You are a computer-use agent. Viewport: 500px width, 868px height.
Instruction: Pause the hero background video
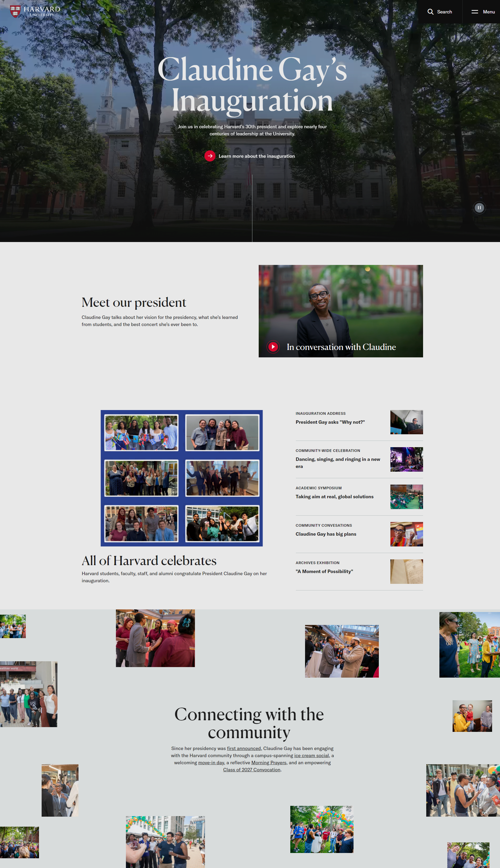479,208
